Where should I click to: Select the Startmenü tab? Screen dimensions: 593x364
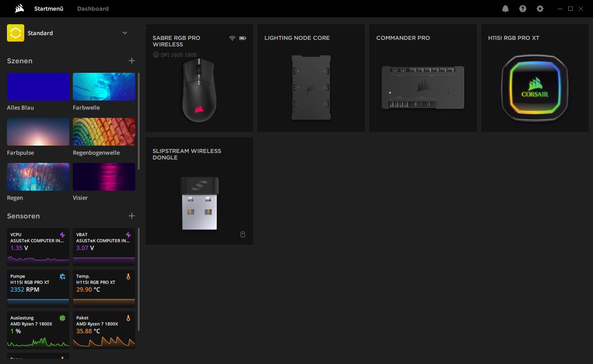pyautogui.click(x=49, y=9)
